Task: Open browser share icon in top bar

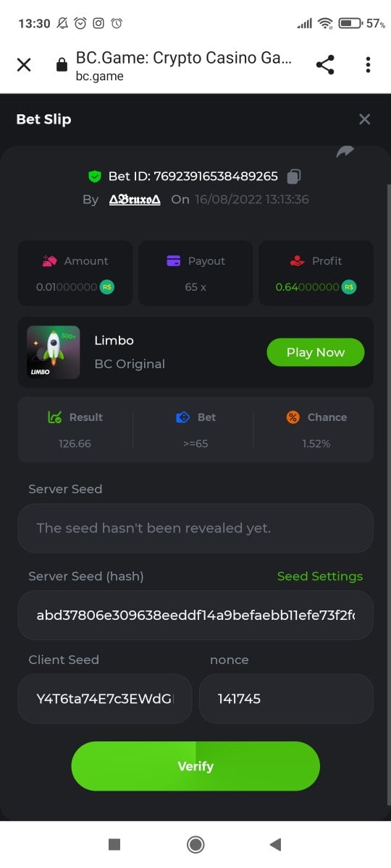Action: point(326,64)
